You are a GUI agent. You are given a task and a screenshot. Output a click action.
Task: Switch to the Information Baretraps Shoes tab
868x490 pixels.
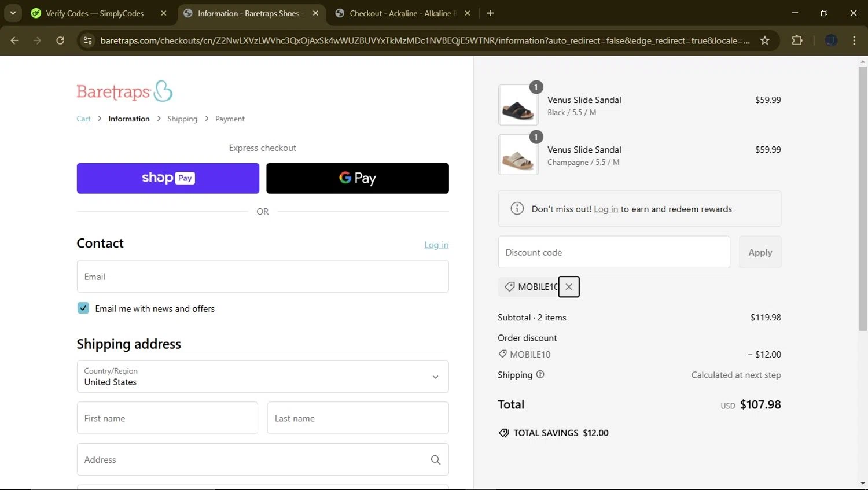point(250,13)
